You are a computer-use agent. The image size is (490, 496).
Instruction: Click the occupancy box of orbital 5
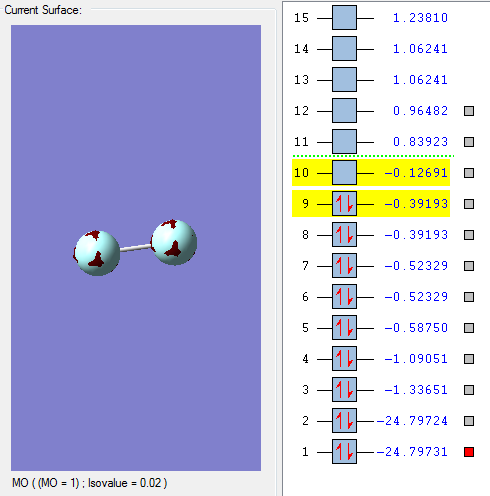point(344,328)
